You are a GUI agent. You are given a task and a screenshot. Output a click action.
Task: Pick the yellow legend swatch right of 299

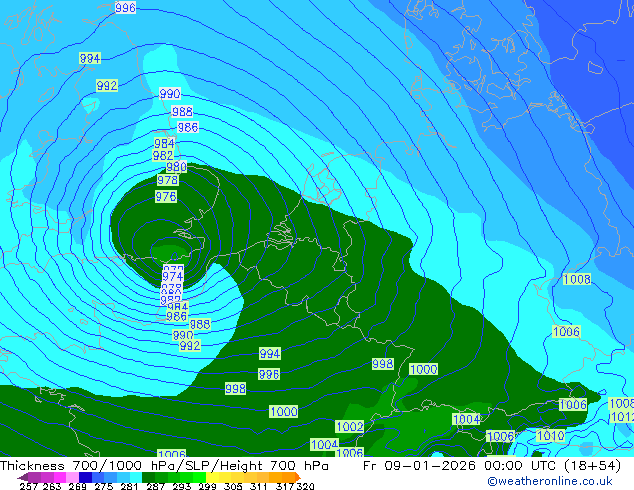pos(212,477)
